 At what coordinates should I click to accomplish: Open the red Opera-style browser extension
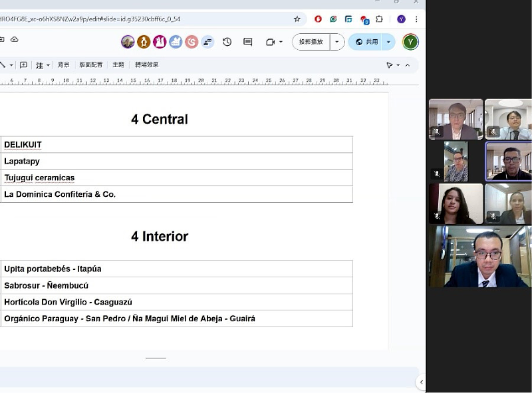click(318, 19)
